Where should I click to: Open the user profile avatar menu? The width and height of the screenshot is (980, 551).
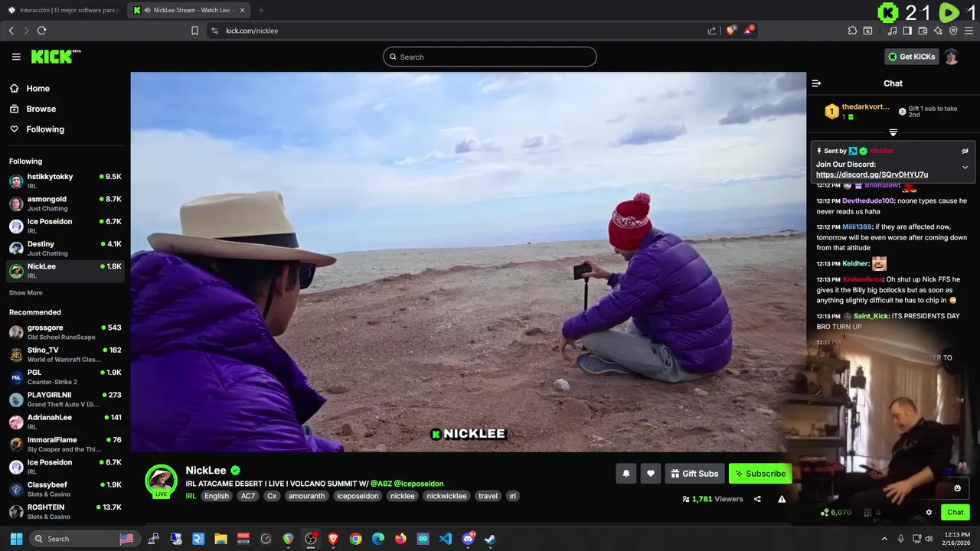952,57
